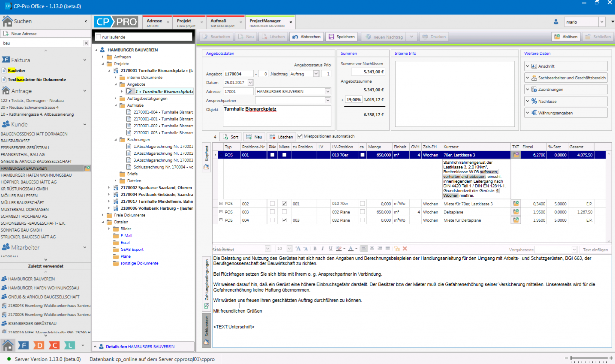Screen dimensions: 615x364
Task: Click the search field containing bau
Action: tap(42, 43)
